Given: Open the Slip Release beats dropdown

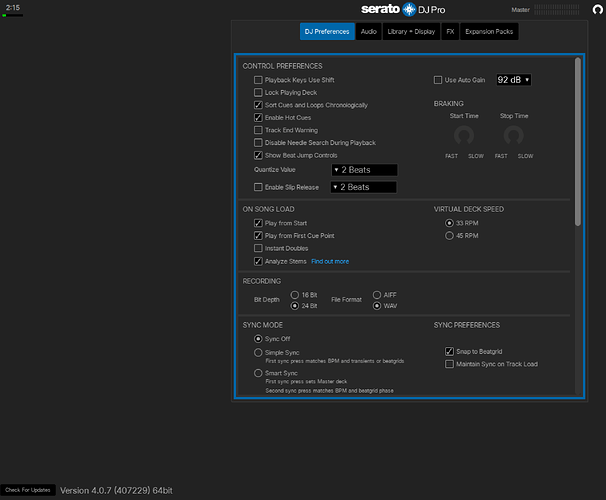Looking at the screenshot, I should (x=363, y=187).
